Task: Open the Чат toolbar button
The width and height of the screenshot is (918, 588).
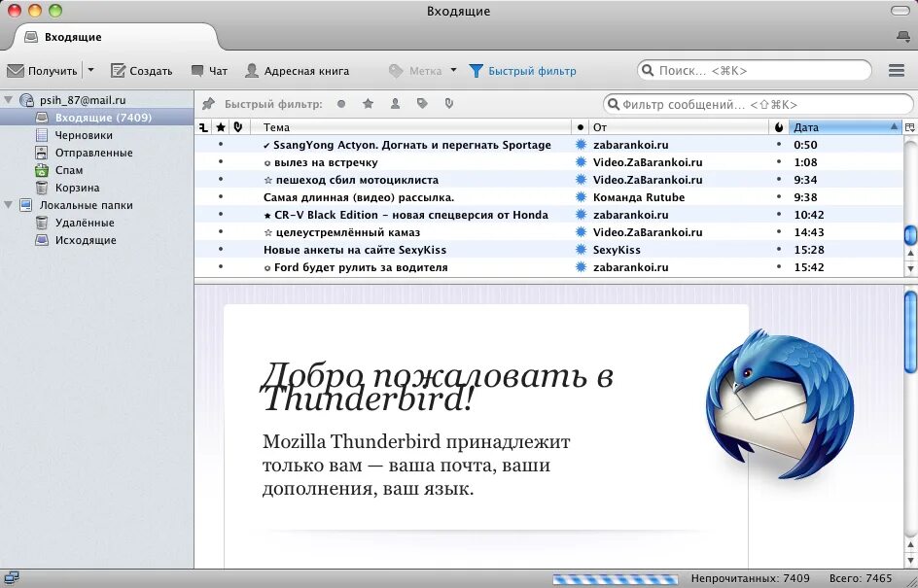Action: (x=210, y=71)
